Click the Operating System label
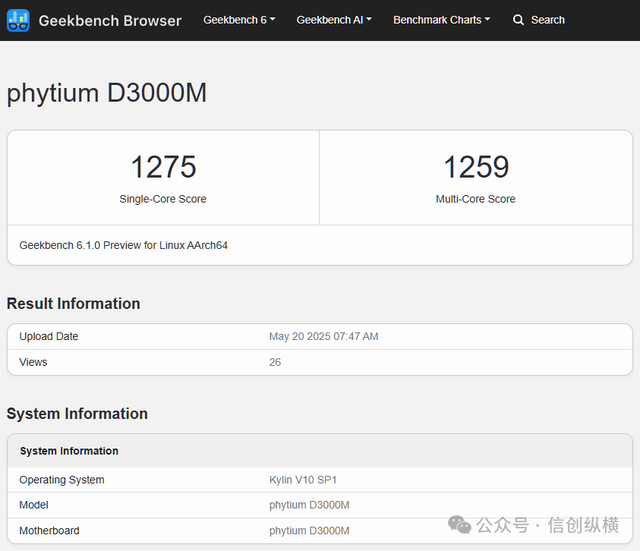 62,480
